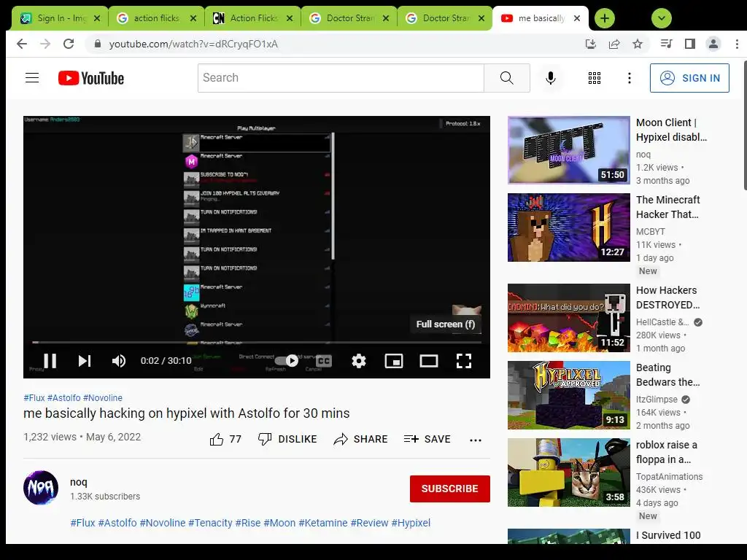This screenshot has width=747, height=560.
Task: Enable miniplayer mode
Action: click(394, 361)
